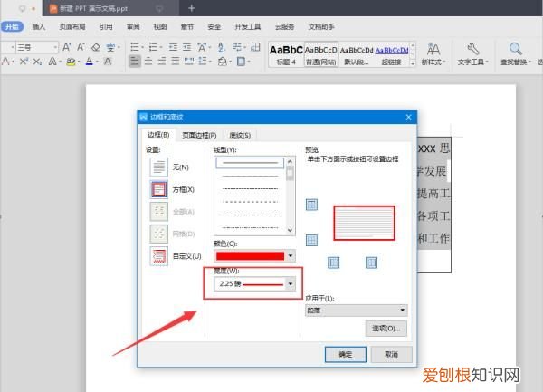Image resolution: width=543 pixels, height=392 pixels.
Task: Select the 边框(B) tab
Action: coord(158,135)
